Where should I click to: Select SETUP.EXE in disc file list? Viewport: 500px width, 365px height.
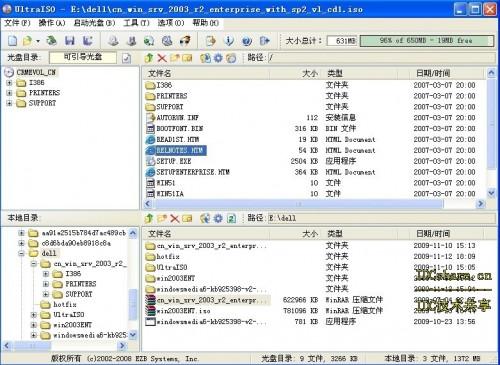pyautogui.click(x=174, y=161)
